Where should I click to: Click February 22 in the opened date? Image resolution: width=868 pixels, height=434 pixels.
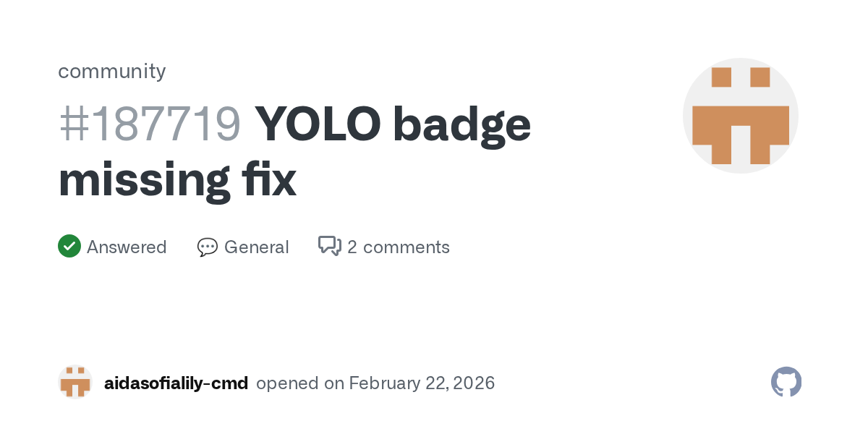point(399,383)
